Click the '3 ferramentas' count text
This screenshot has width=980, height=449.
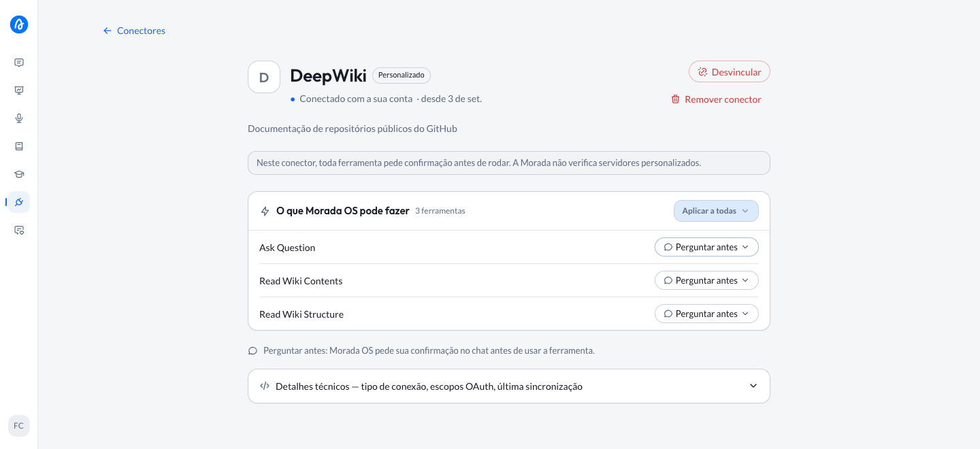(440, 211)
